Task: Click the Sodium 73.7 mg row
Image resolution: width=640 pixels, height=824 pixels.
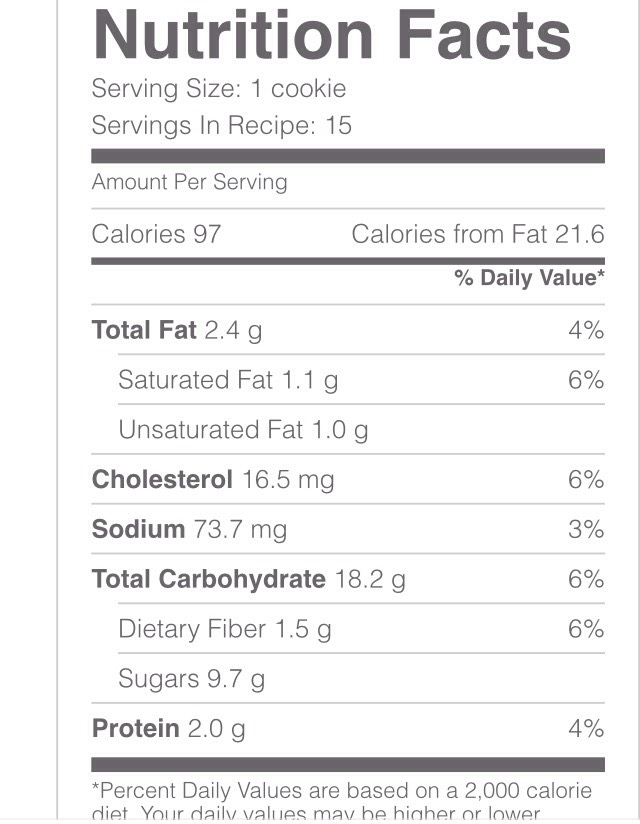Action: [x=348, y=529]
